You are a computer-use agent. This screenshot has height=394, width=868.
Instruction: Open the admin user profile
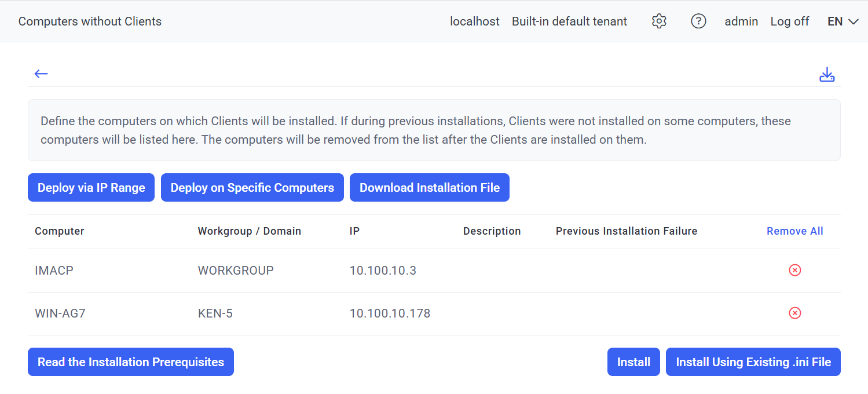741,21
